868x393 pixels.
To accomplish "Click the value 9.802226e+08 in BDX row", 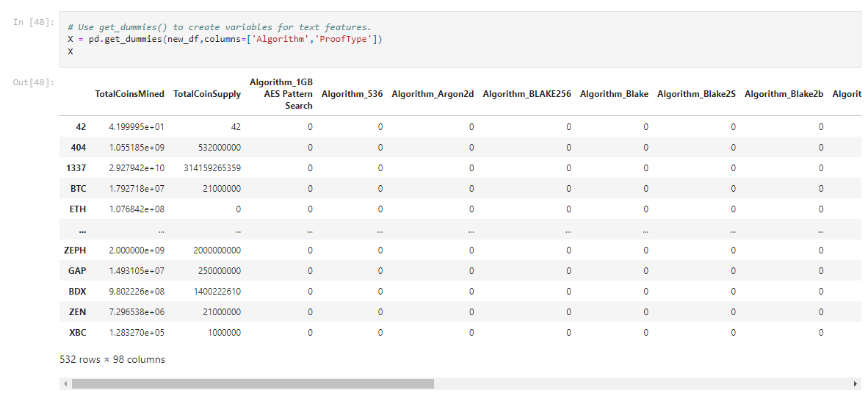I will point(137,292).
